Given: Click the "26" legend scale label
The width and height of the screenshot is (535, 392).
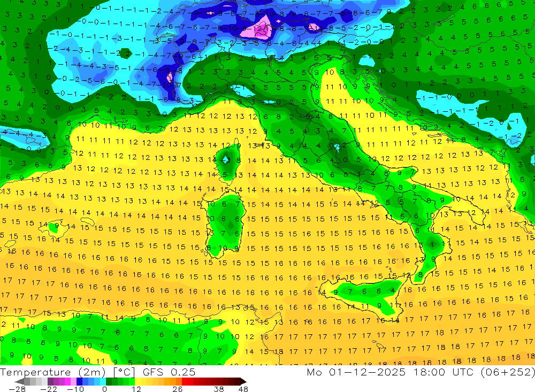Looking at the screenshot, I should tap(178, 389).
